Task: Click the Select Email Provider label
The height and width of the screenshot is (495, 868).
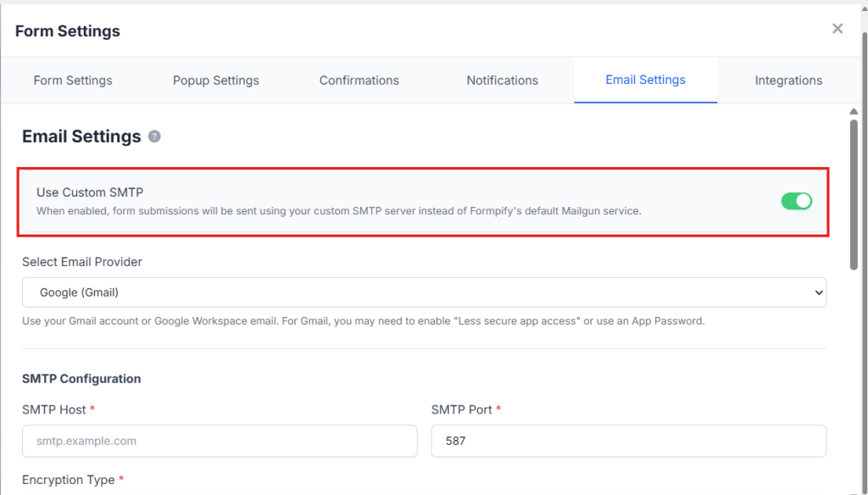Action: pos(82,262)
